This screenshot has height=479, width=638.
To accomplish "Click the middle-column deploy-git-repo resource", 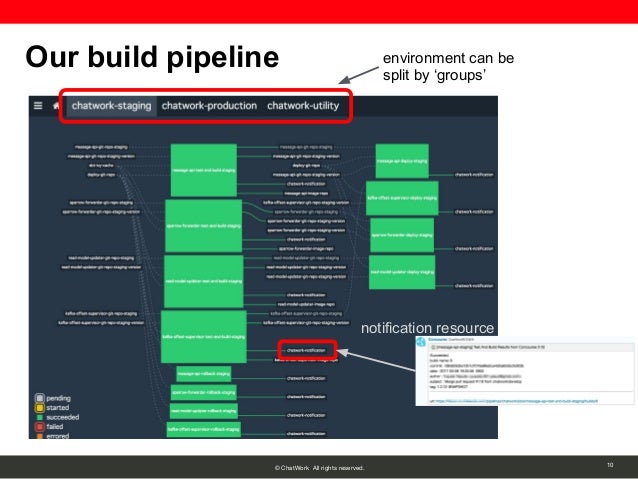I will point(306,166).
